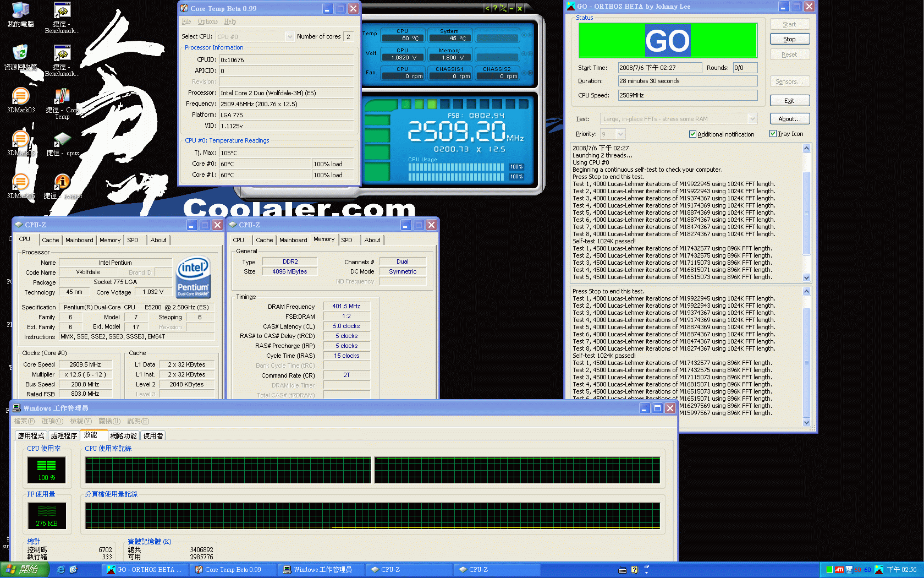This screenshot has width=924, height=578.
Task: Switch to 處理程序 tab in Task Manager
Action: tap(64, 435)
